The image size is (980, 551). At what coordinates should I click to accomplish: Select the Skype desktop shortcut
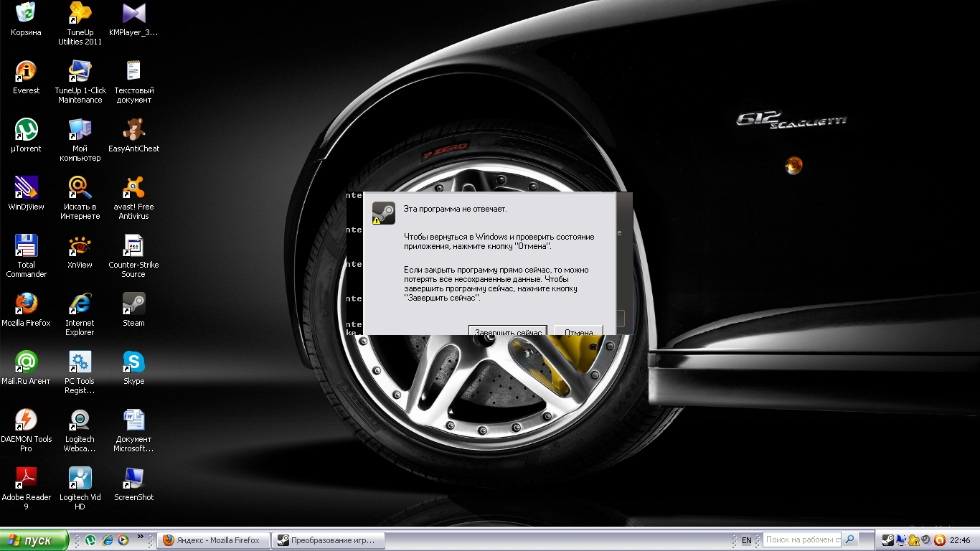133,363
